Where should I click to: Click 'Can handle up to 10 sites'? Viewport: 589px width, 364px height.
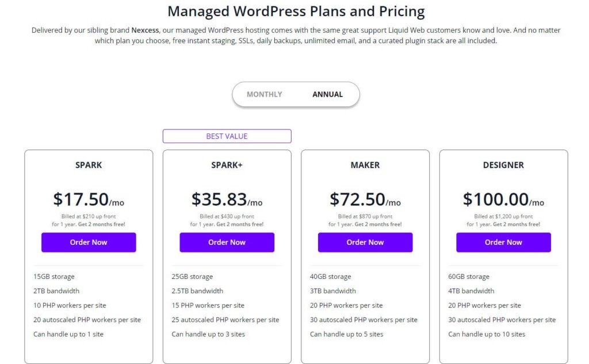click(x=487, y=334)
